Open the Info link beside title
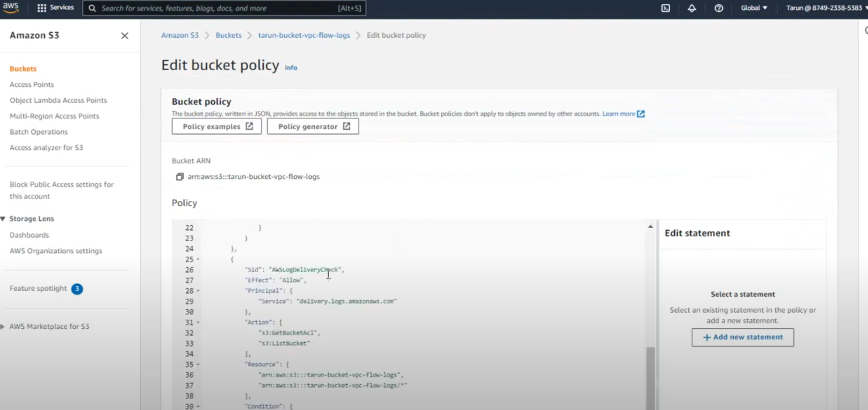This screenshot has height=410, width=868. pyautogui.click(x=291, y=68)
